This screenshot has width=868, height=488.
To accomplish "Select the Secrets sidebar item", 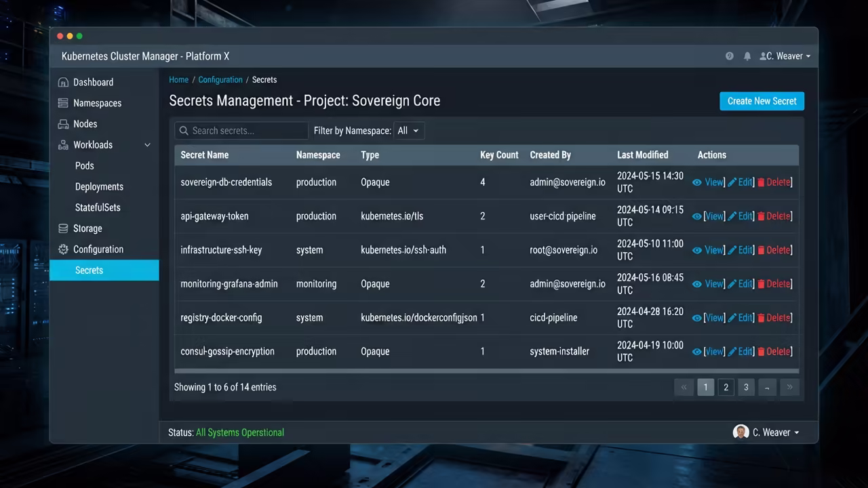I will (x=104, y=270).
